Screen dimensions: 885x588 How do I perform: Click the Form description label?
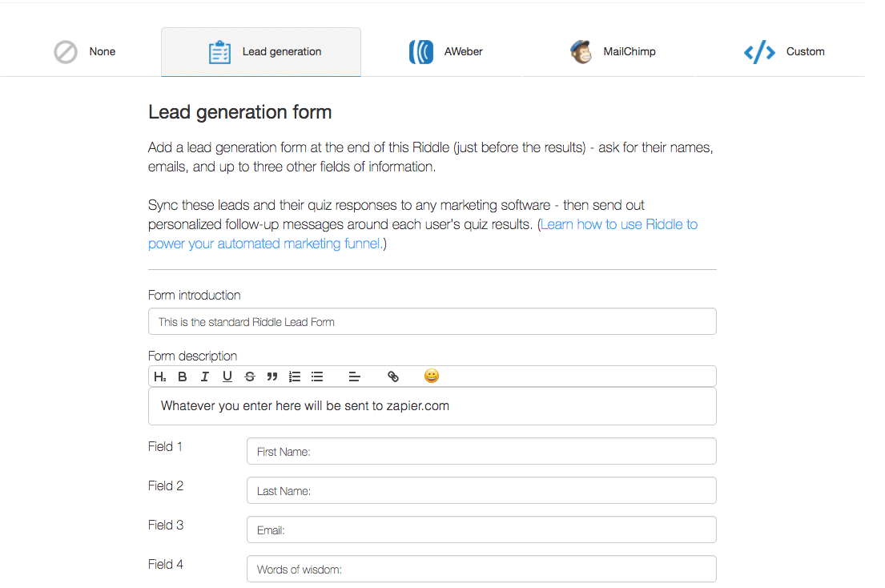tap(192, 356)
